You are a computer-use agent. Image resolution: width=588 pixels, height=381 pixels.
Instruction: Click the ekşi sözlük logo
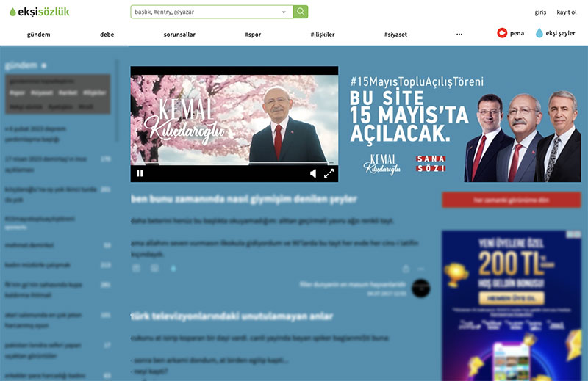click(36, 12)
